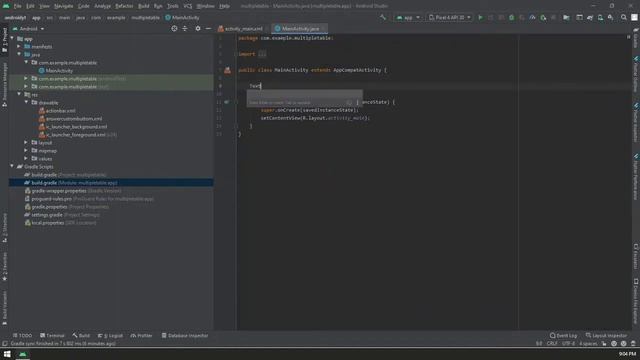Click the locate target icon in Project panel
Image resolution: width=640 pixels, height=360 pixels.
174,29
